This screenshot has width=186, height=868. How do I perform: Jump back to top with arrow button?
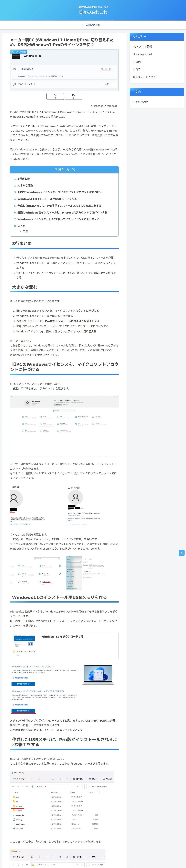pyautogui.click(x=182, y=553)
